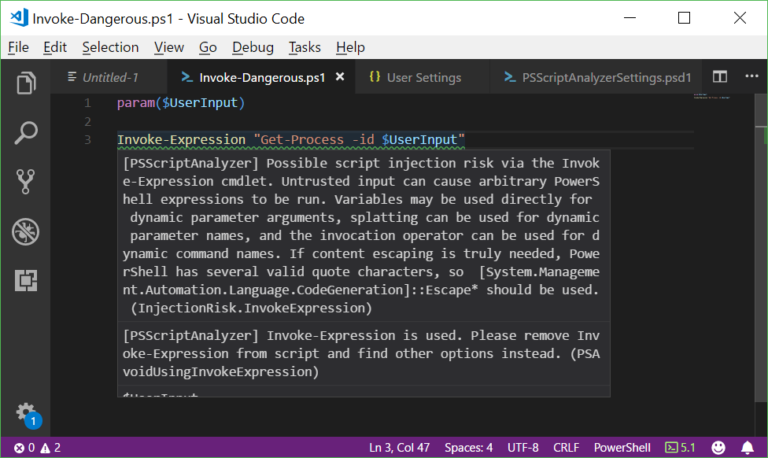
Task: Open the Extensions view
Action: 26,280
